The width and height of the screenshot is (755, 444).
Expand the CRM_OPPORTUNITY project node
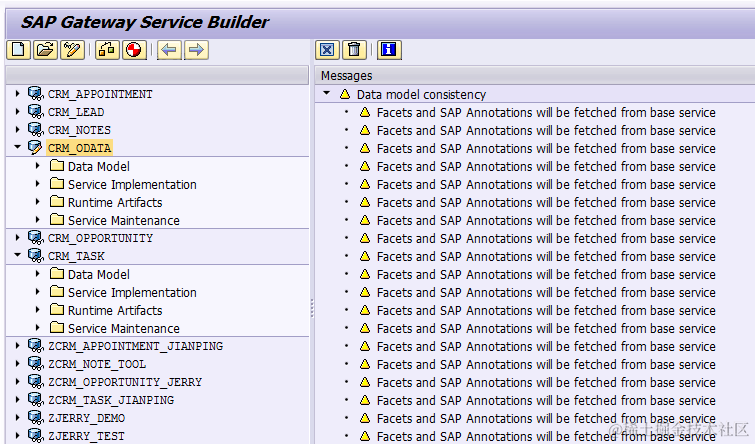click(x=17, y=237)
